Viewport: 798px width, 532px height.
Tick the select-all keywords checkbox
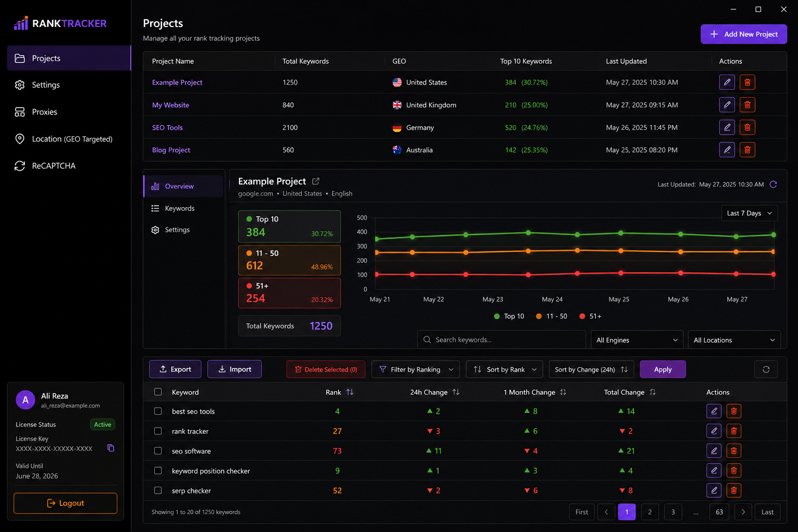pyautogui.click(x=158, y=392)
